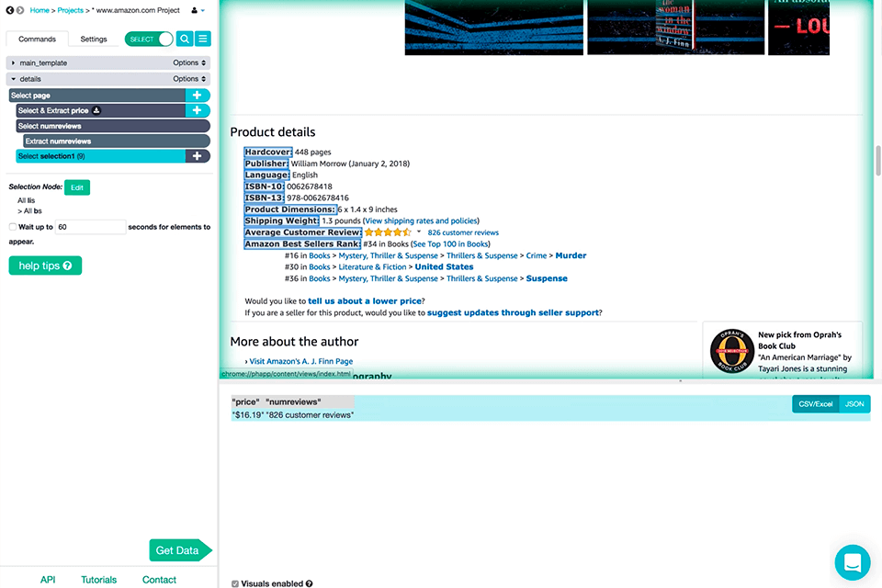
Task: Click the 826 customer reviews link
Action: (x=463, y=232)
